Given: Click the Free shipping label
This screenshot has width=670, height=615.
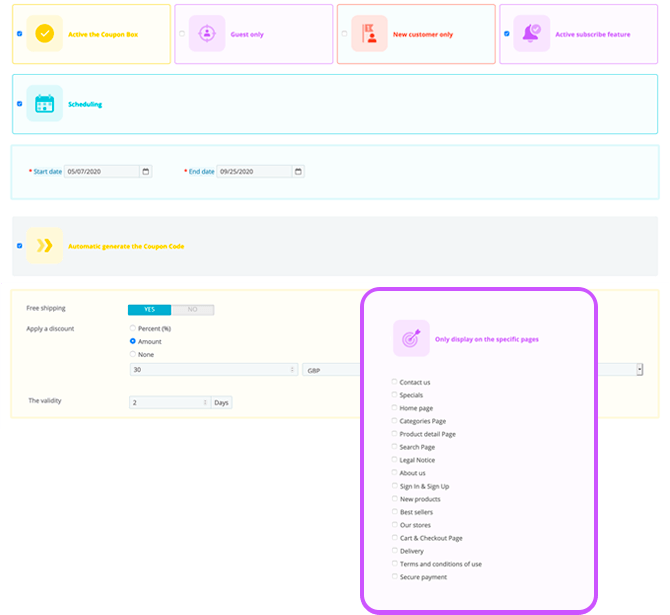Looking at the screenshot, I should [46, 308].
